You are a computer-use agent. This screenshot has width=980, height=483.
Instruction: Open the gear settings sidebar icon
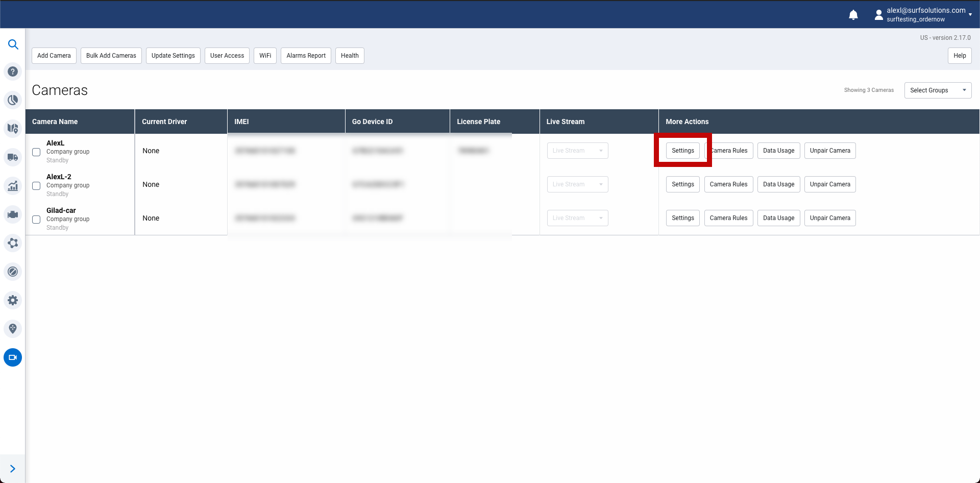click(x=13, y=300)
